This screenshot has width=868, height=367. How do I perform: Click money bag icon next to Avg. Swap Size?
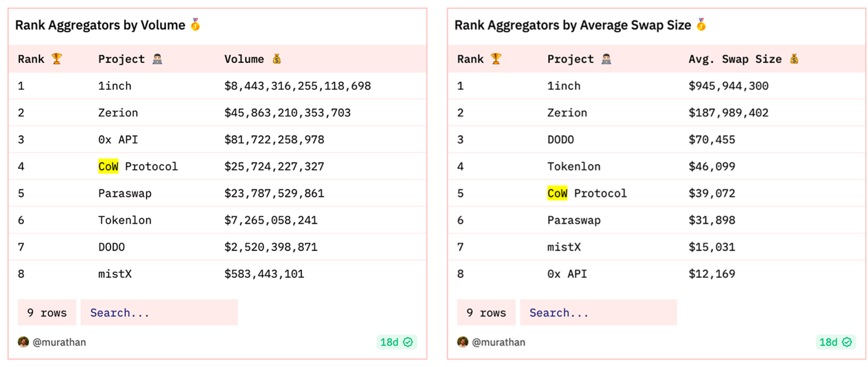click(794, 59)
